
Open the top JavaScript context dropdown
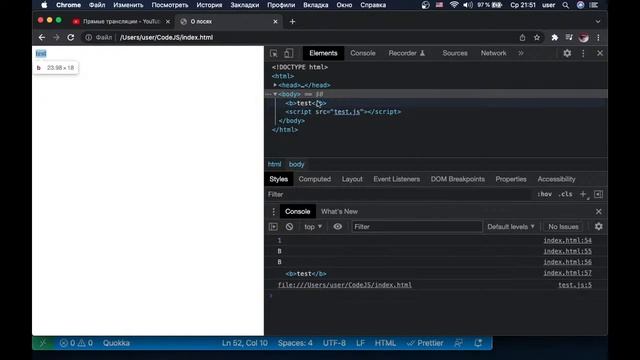(x=313, y=227)
